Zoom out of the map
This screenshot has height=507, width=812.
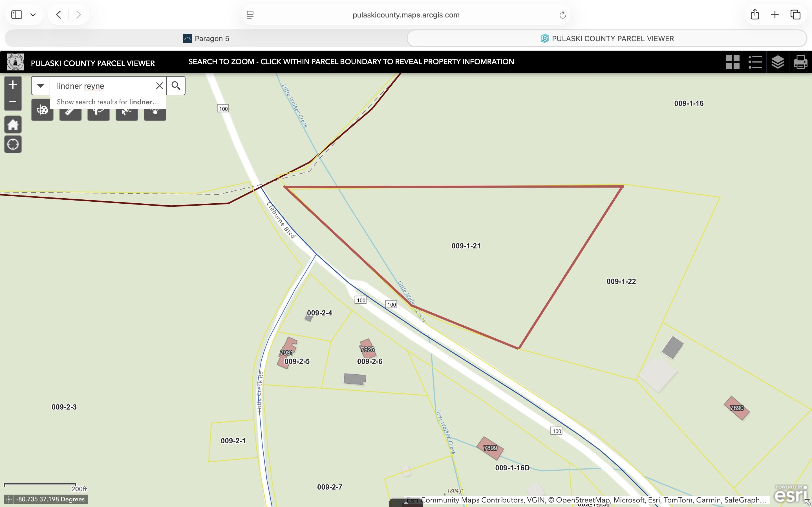(x=13, y=102)
